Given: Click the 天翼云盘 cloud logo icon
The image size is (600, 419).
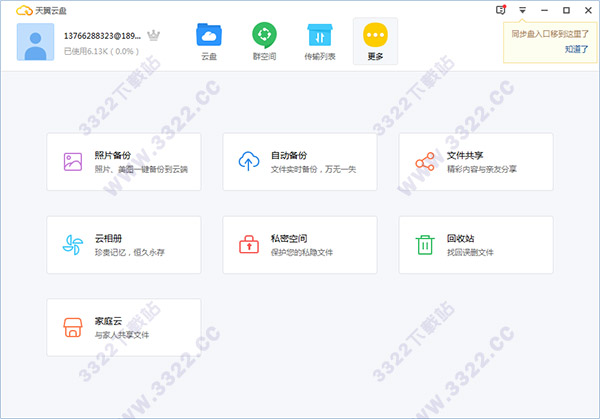Looking at the screenshot, I should (x=24, y=10).
